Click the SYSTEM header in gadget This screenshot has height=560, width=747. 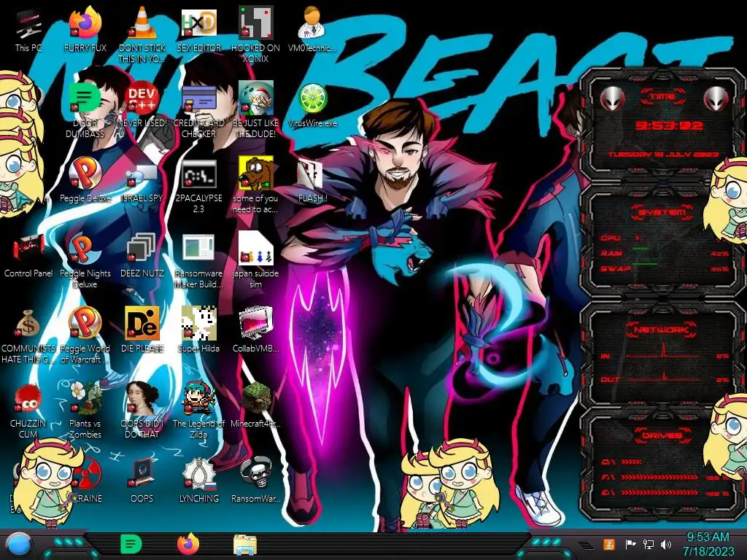pyautogui.click(x=662, y=212)
